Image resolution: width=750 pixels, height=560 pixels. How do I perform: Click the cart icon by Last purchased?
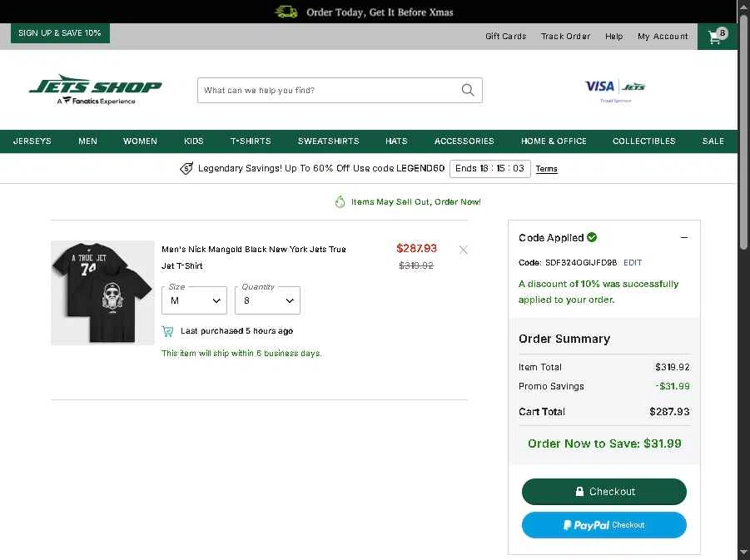point(167,331)
